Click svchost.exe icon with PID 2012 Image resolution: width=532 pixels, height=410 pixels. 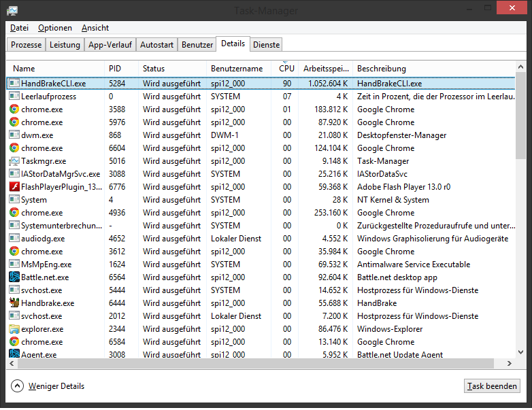14,315
